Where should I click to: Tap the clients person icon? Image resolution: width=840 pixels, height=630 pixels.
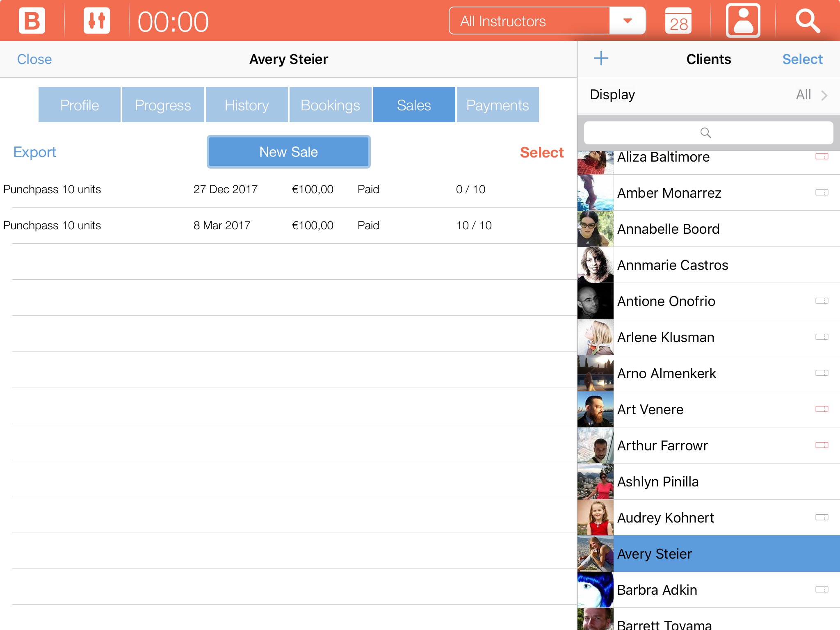[743, 21]
